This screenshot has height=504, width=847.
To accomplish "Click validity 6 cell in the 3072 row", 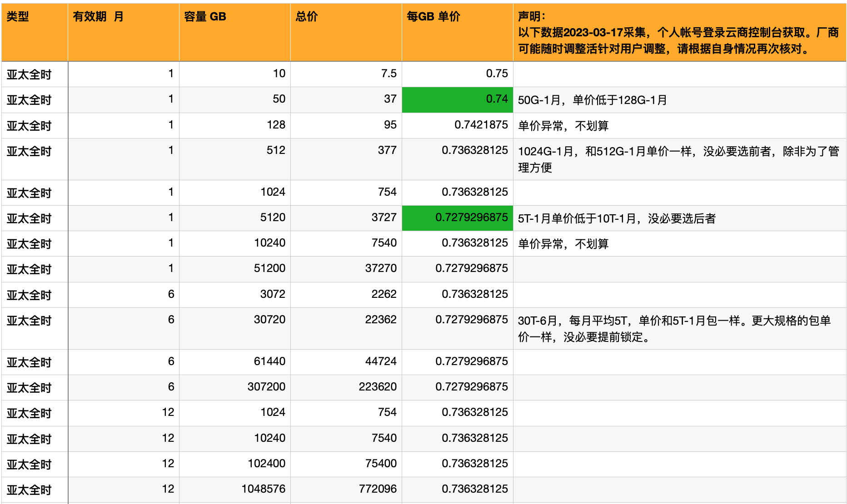I will tap(124, 295).
